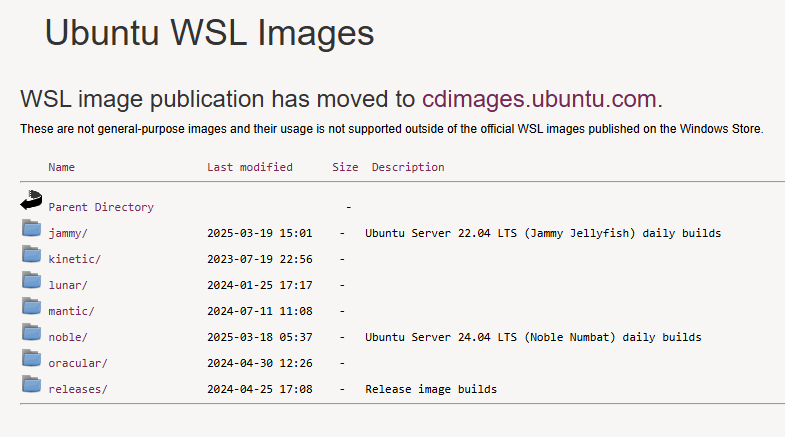The image size is (785, 437).
Task: Click the folder icon beside oracular/
Action: [31, 359]
